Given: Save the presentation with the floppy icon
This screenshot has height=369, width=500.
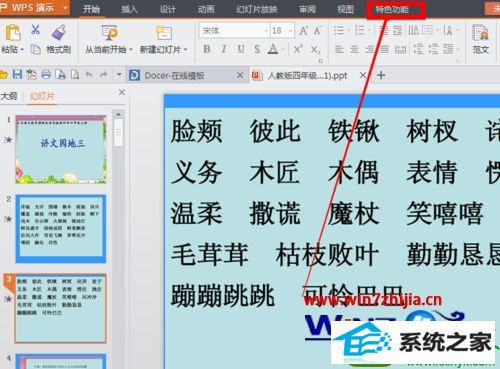Looking at the screenshot, I should [17, 74].
